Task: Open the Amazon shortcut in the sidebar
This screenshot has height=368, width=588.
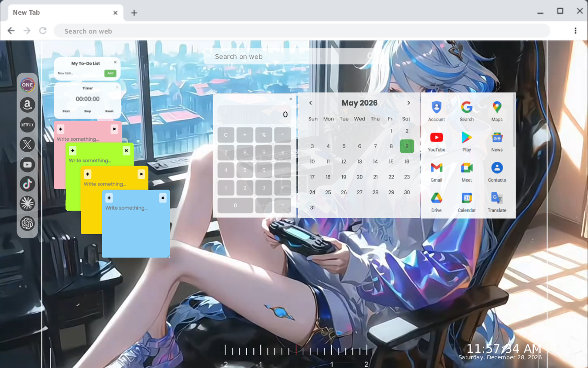Action: (27, 105)
